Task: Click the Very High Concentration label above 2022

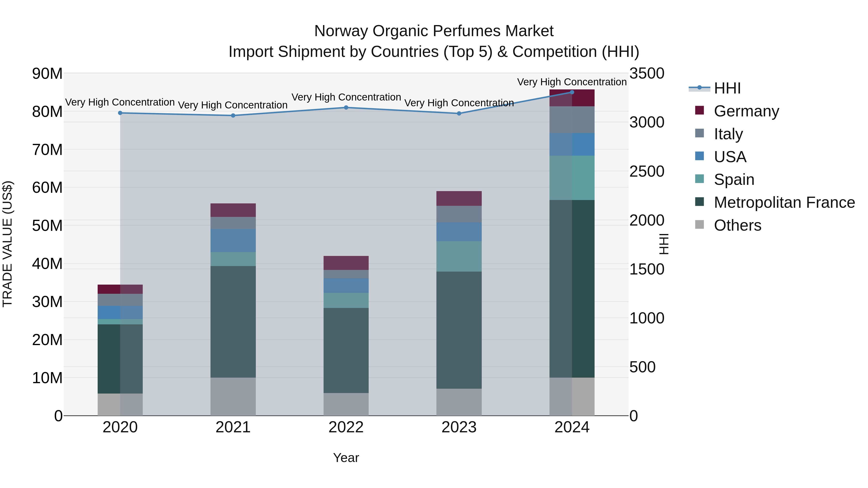Action: (346, 97)
